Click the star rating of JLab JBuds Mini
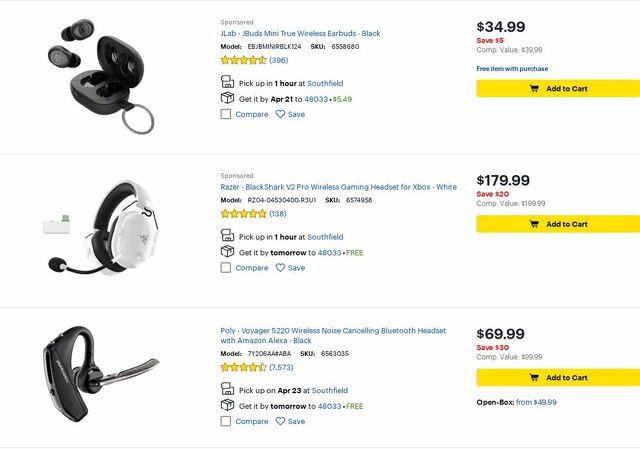The height and width of the screenshot is (449, 640). (x=243, y=60)
